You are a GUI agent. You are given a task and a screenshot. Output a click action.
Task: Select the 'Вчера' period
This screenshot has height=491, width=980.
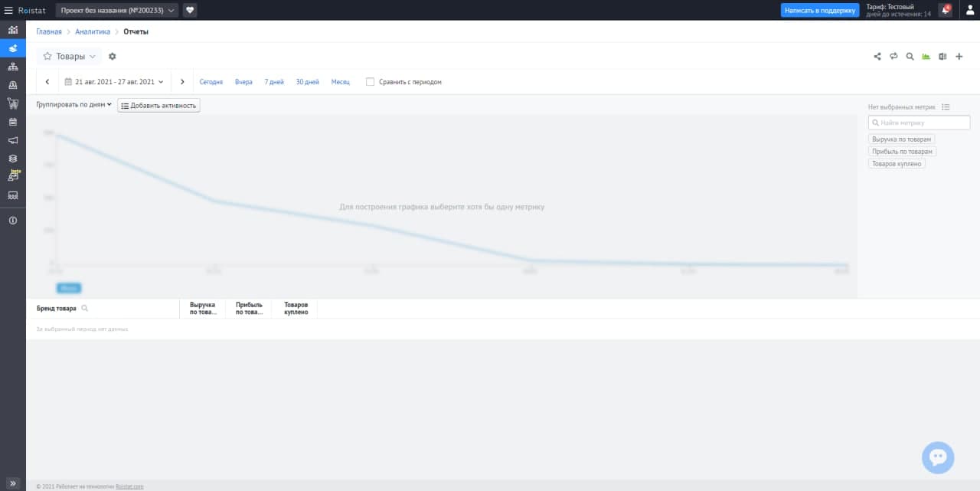tap(243, 82)
